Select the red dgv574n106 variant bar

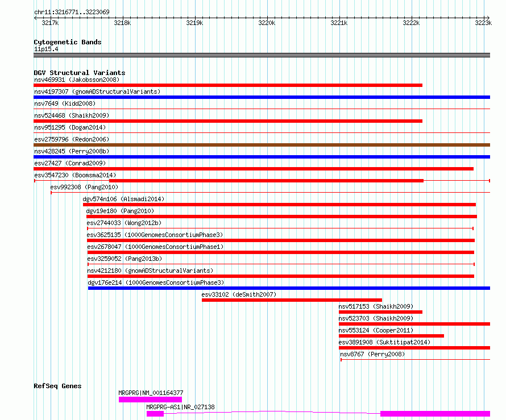click(x=280, y=205)
